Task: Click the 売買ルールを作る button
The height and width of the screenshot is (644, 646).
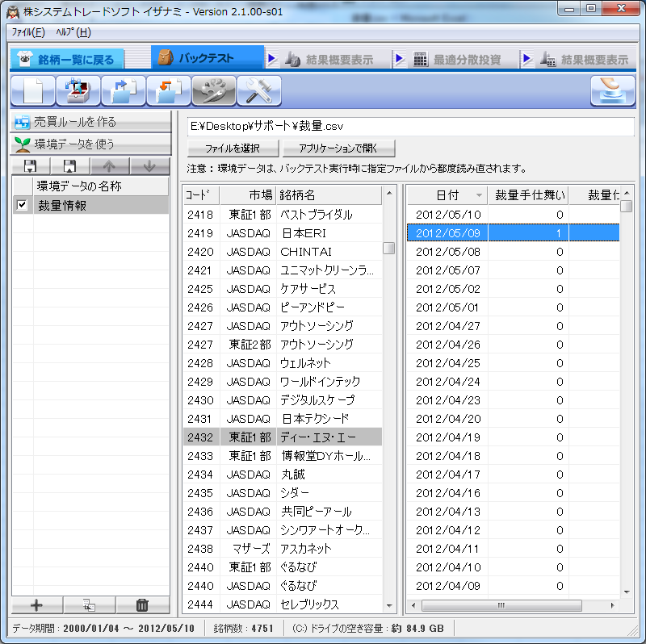Action: point(90,122)
